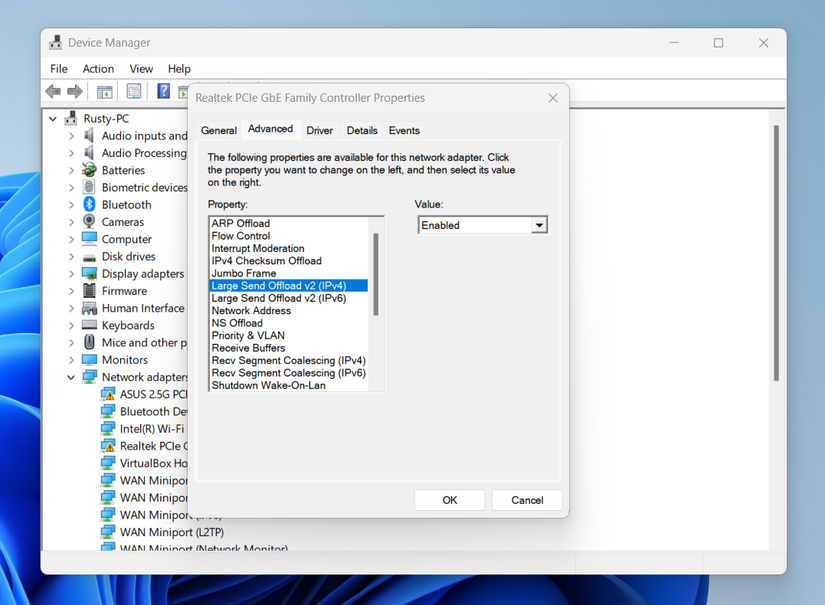Open the Action menu
Screen dimensions: 825x605
point(98,69)
